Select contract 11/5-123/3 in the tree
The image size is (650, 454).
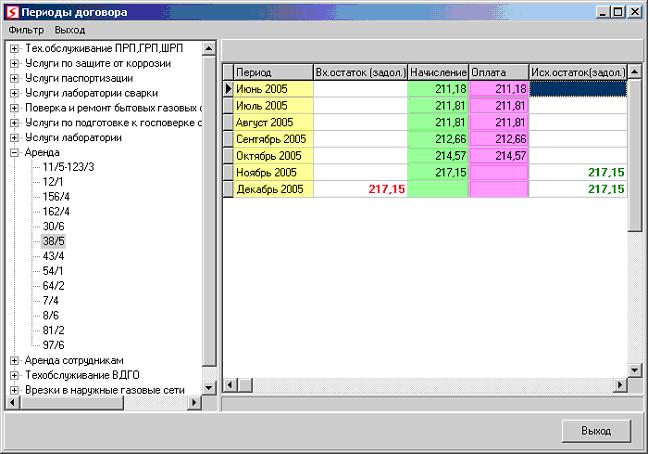coord(68,167)
